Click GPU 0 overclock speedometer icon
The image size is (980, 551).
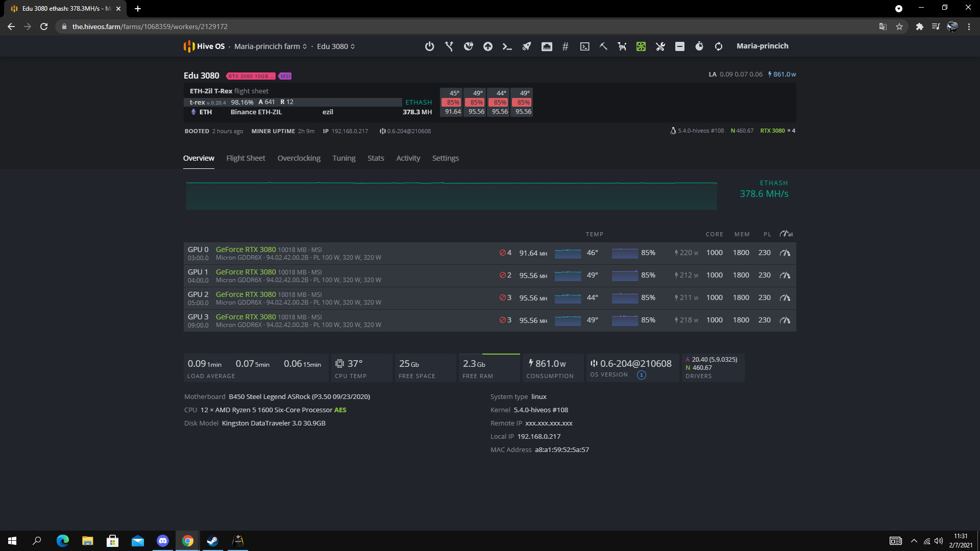click(x=785, y=253)
